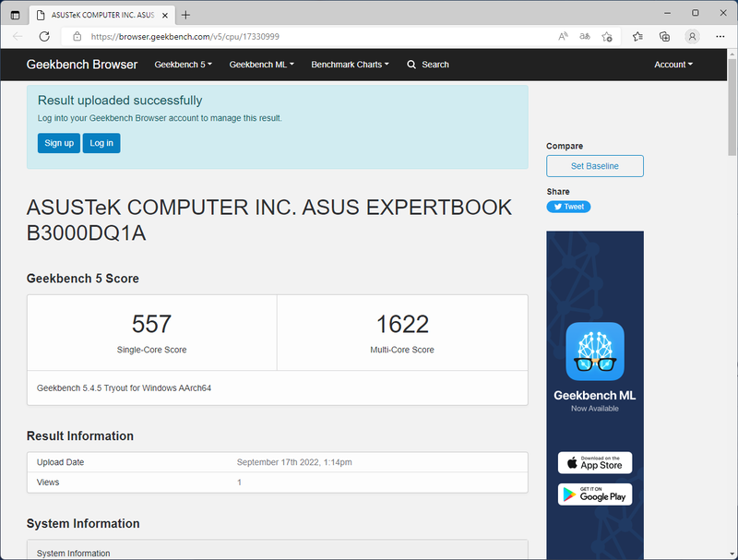Click the address bar lock icon
738x560 pixels.
(x=79, y=34)
